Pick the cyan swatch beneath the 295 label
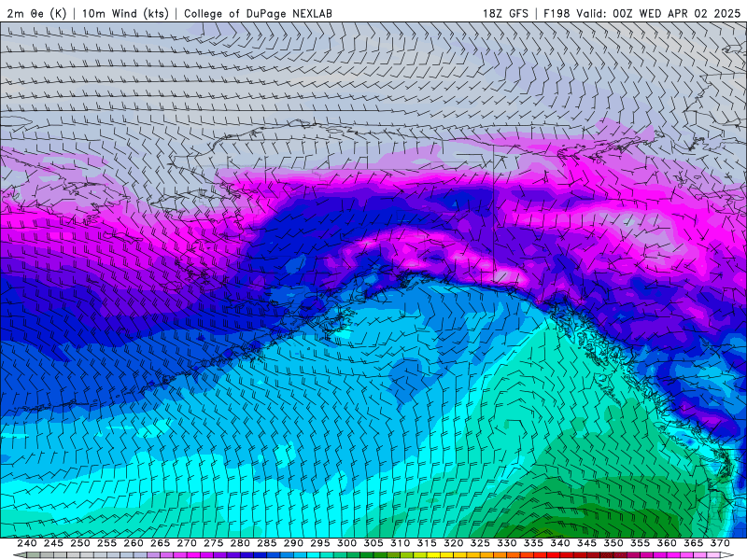747x560 pixels. click(316, 555)
